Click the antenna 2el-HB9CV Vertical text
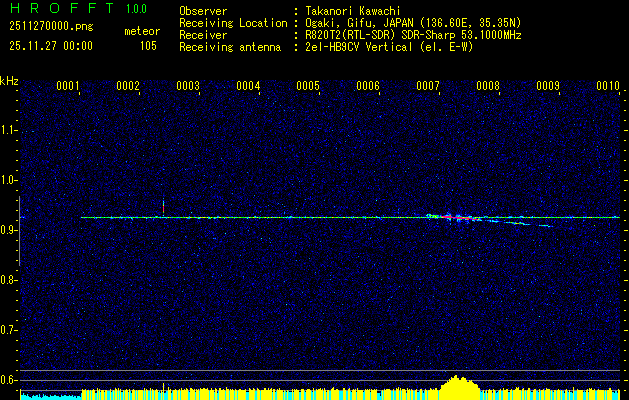The image size is (629, 400). [x=387, y=47]
